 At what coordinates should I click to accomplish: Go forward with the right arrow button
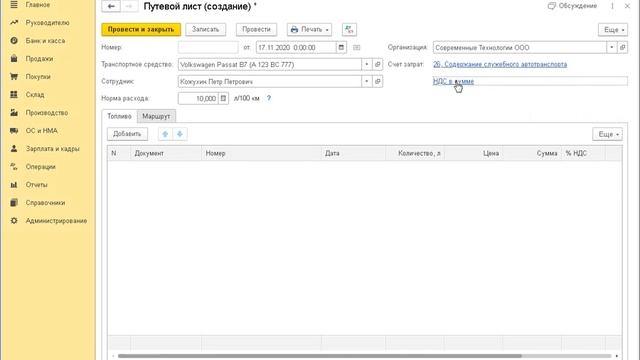(129, 7)
